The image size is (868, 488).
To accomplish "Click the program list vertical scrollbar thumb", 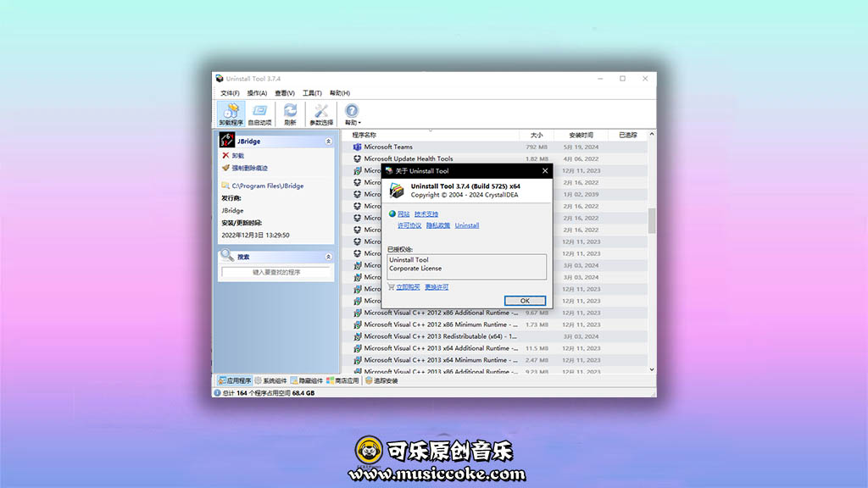I will 652,221.
